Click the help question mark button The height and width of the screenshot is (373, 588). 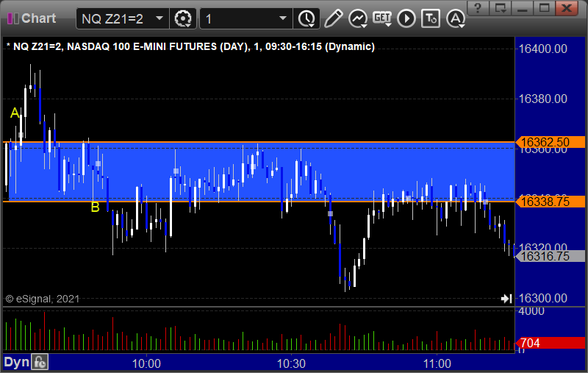478,8
